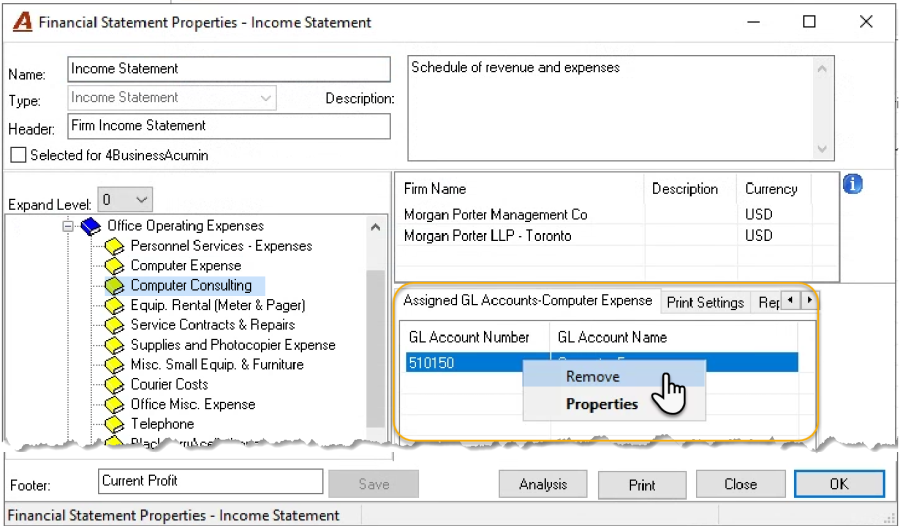Click the Office Operating Expenses book icon
Viewport: 900px width, 526px height.
click(x=91, y=226)
